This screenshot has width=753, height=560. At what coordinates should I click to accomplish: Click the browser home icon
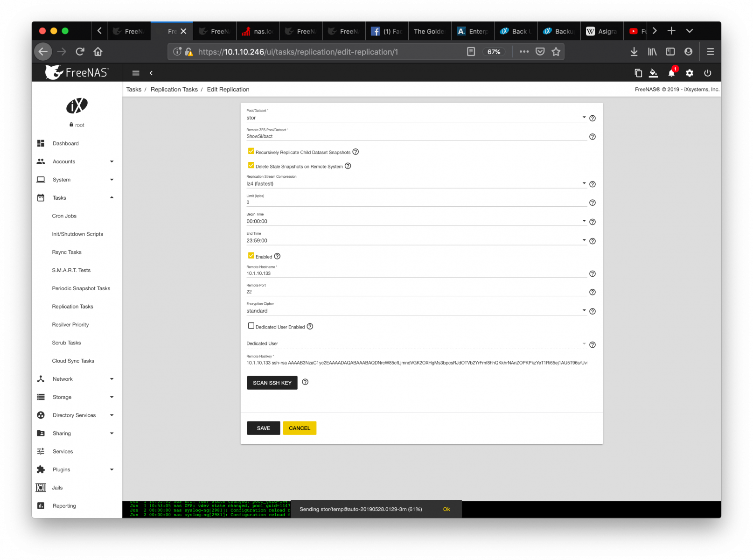(x=98, y=52)
